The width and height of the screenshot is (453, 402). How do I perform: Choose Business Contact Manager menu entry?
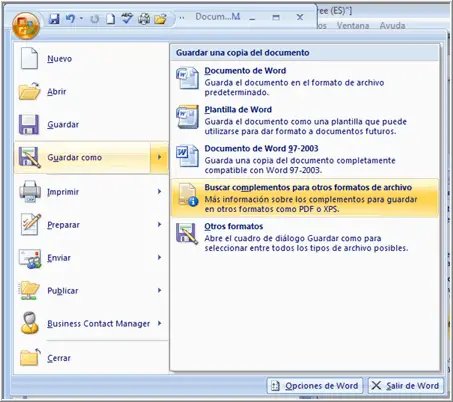tap(99, 324)
